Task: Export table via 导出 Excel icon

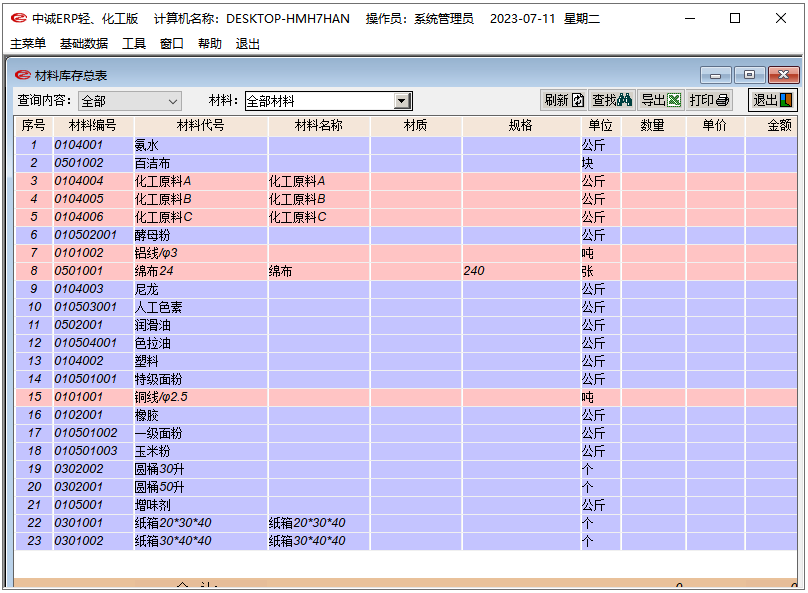Action: coord(660,100)
